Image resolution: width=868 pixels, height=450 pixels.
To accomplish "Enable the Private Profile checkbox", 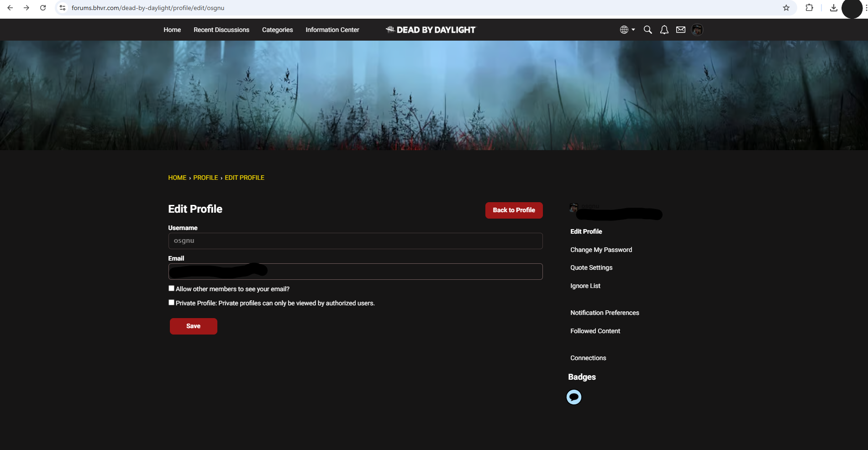I will click(171, 303).
